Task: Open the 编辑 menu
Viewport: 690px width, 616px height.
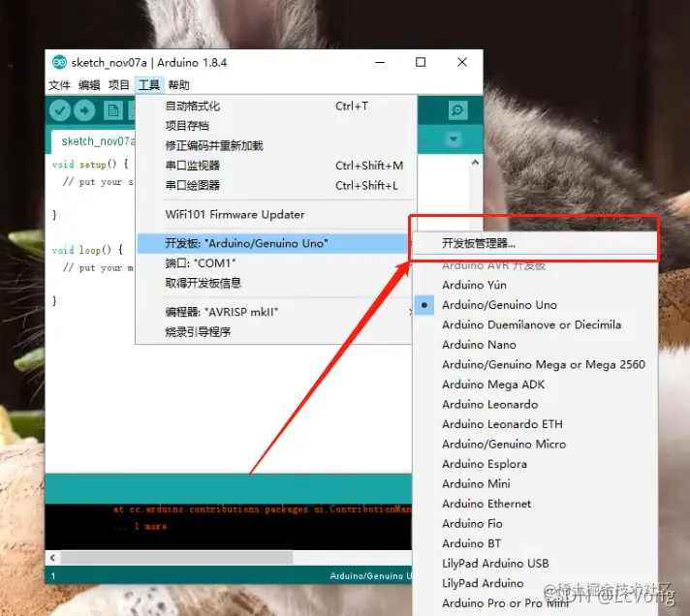Action: [x=89, y=85]
